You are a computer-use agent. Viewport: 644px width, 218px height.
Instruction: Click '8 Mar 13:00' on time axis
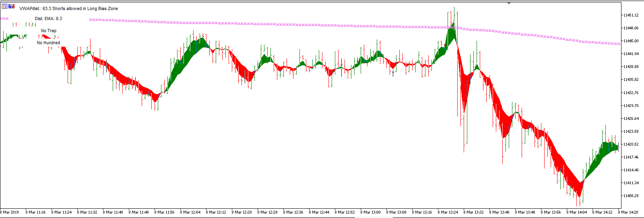click(x=371, y=212)
